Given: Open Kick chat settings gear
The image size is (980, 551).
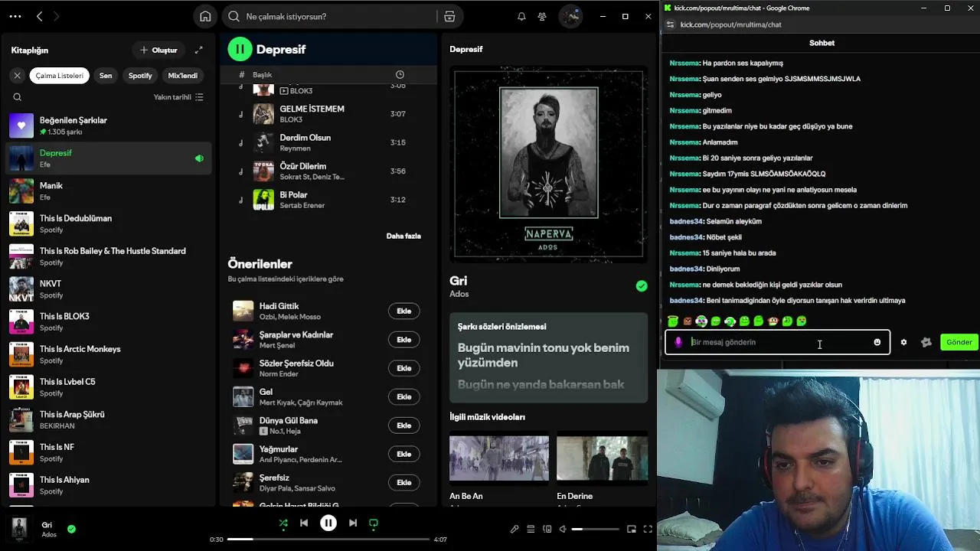Looking at the screenshot, I should [x=903, y=342].
